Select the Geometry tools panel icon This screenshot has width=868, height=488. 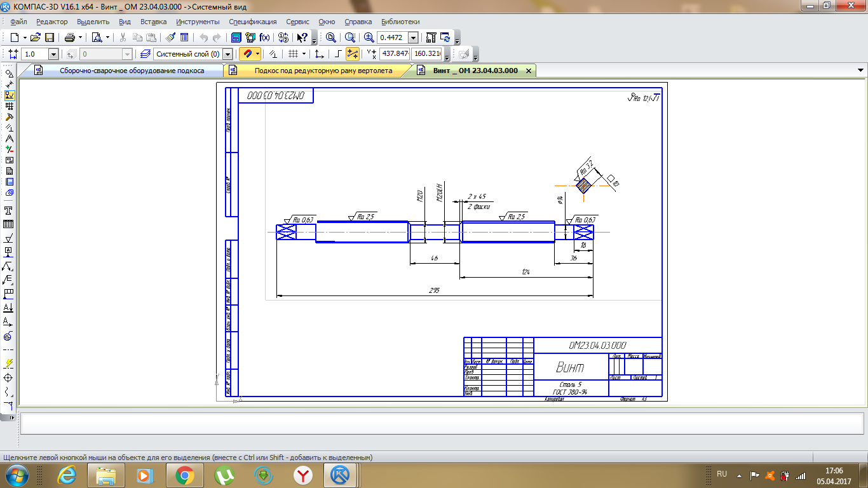9,74
